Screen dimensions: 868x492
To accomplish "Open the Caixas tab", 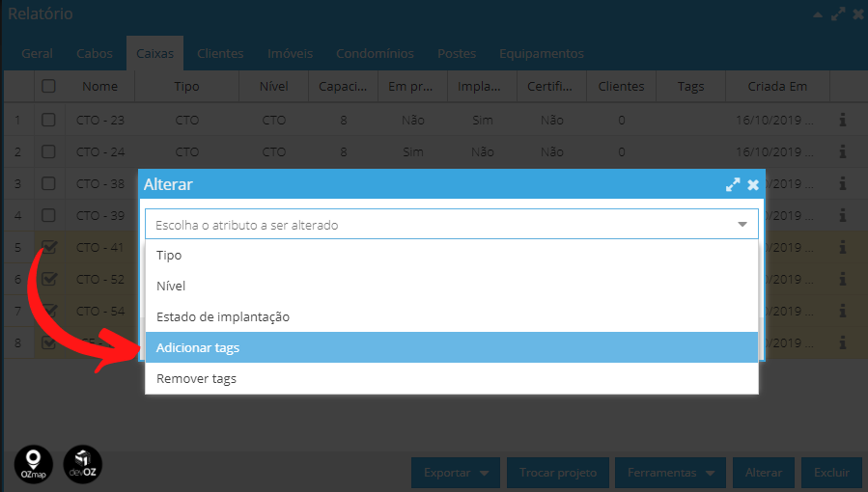I will point(155,54).
